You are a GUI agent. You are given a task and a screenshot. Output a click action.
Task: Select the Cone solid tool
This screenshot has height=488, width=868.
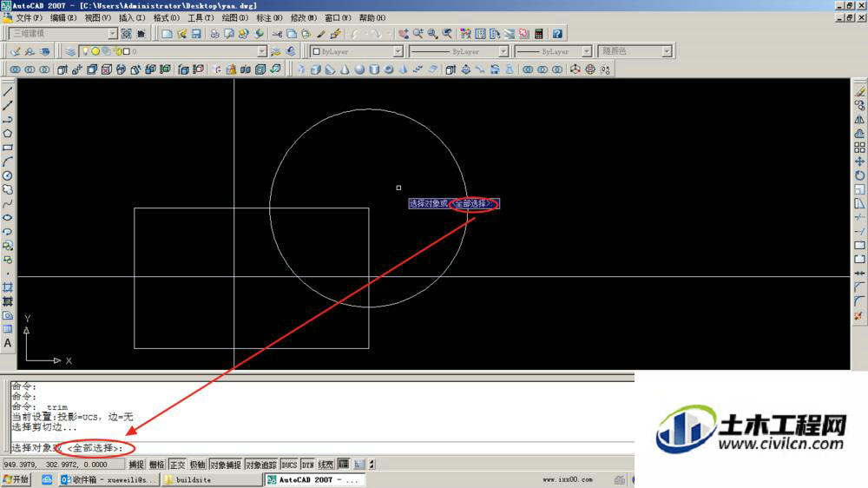[x=345, y=69]
